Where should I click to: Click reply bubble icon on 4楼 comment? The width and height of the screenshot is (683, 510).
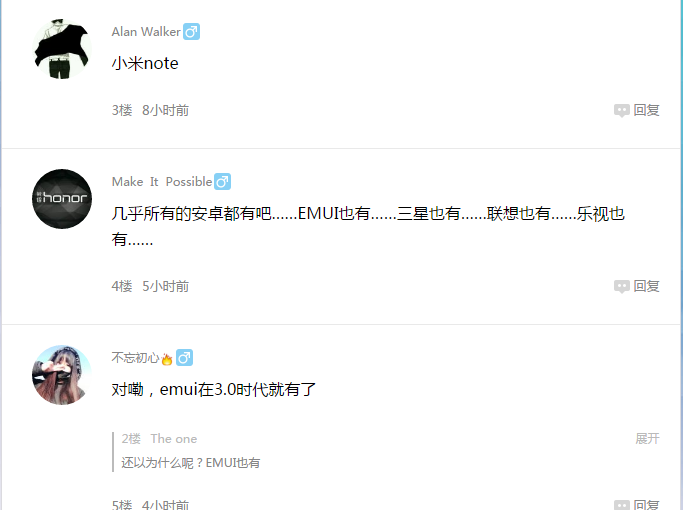point(622,287)
